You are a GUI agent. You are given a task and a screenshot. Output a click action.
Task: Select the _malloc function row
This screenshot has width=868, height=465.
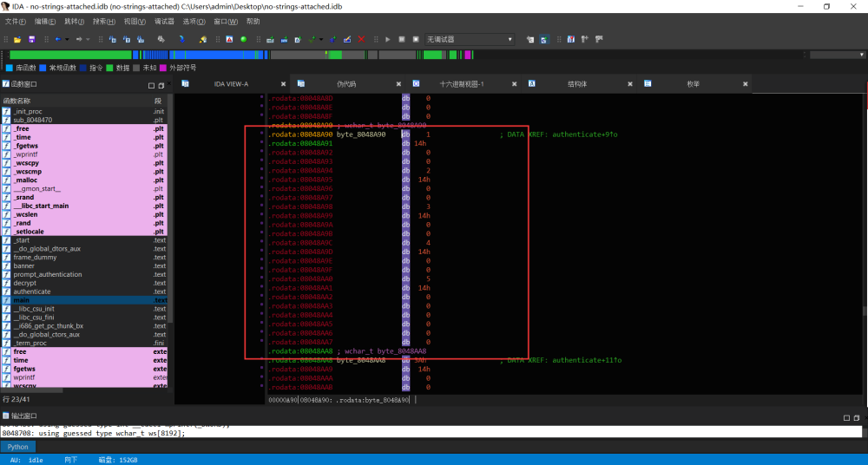pyautogui.click(x=84, y=180)
